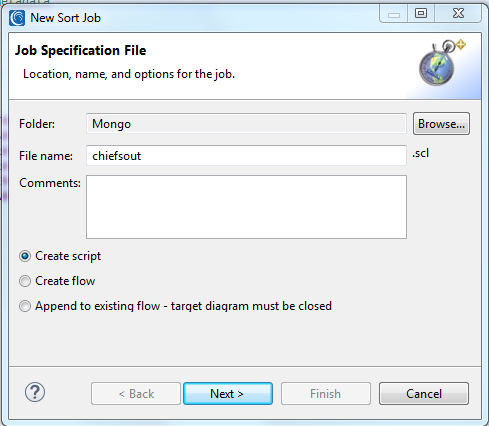This screenshot has height=426, width=489.
Task: Select the Create flow radio button
Action: [x=25, y=281]
